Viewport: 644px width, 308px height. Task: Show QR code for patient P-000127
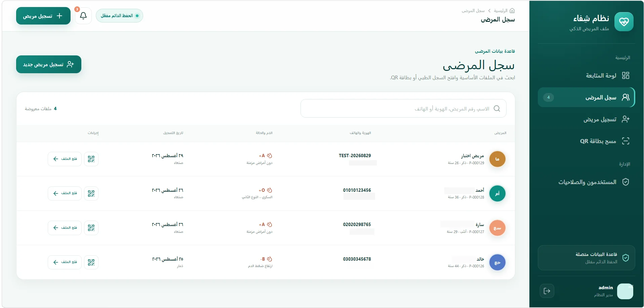[x=91, y=228]
